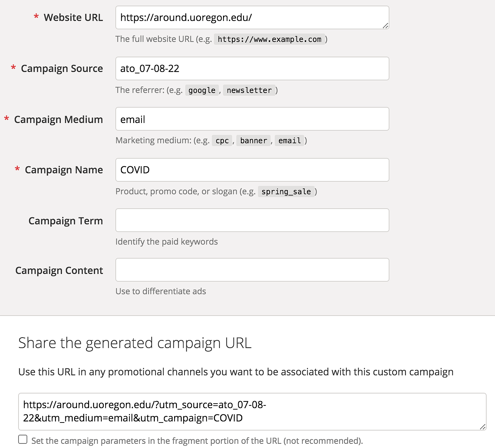Click the empty Campaign Term field

pos(252,220)
